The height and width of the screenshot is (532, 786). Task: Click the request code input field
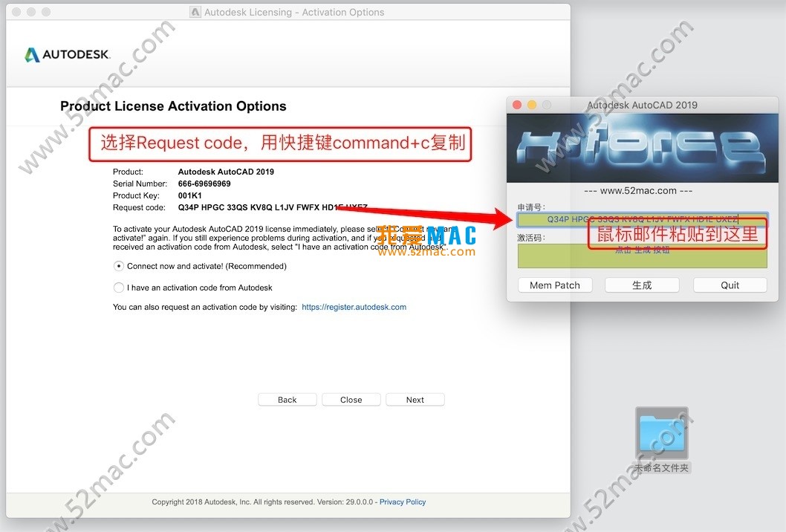(x=642, y=219)
